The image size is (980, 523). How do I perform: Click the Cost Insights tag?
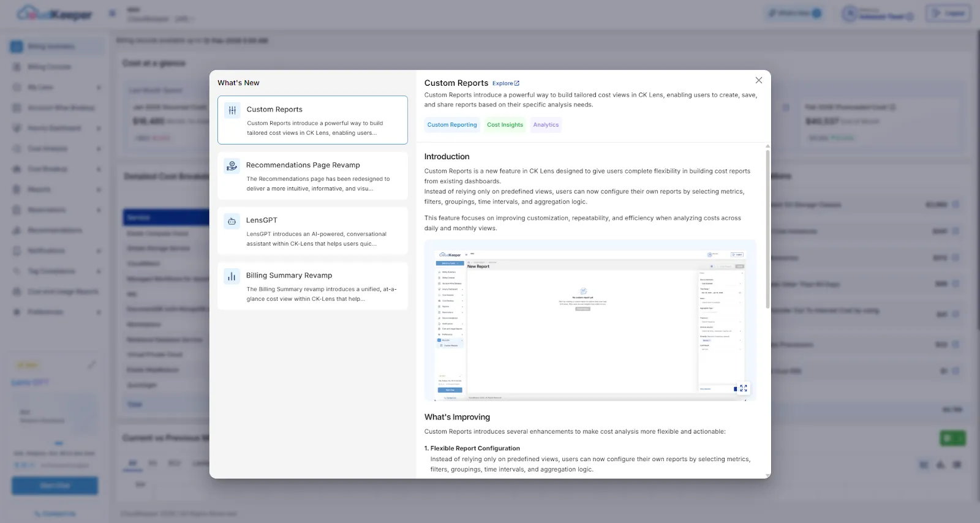point(505,125)
